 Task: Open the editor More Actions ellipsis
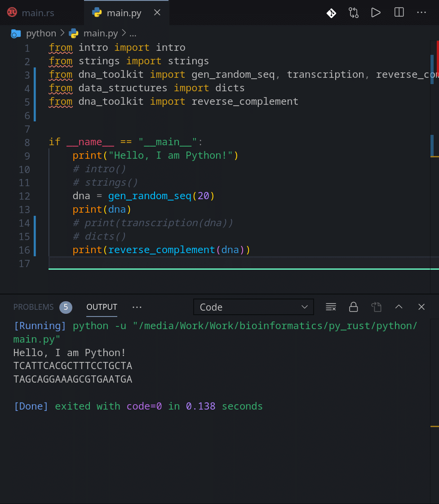(421, 13)
